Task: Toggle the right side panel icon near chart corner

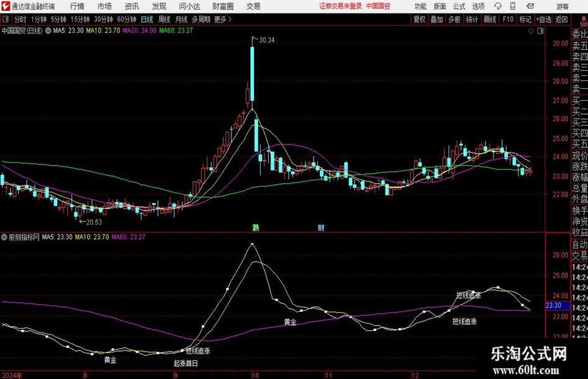Action: pos(540,31)
